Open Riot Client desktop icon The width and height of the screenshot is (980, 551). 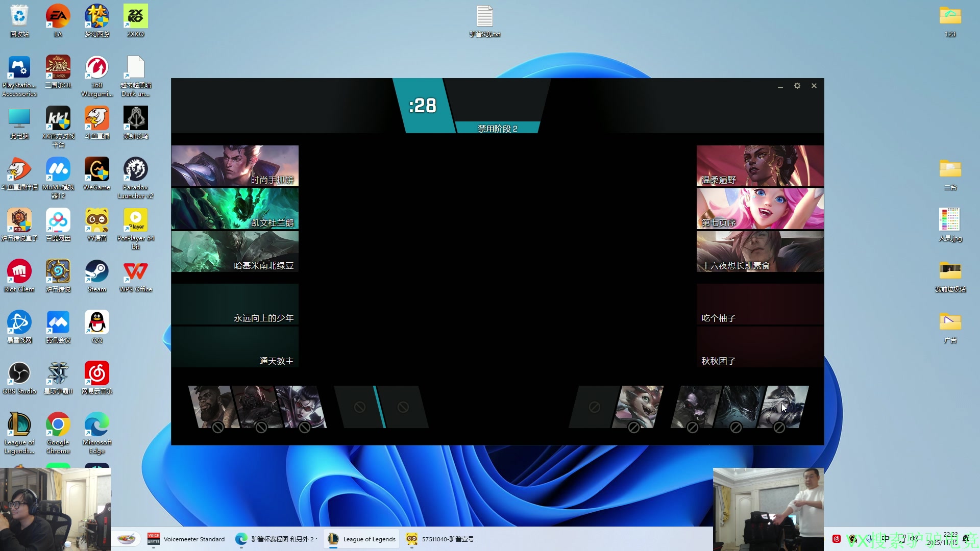click(19, 272)
